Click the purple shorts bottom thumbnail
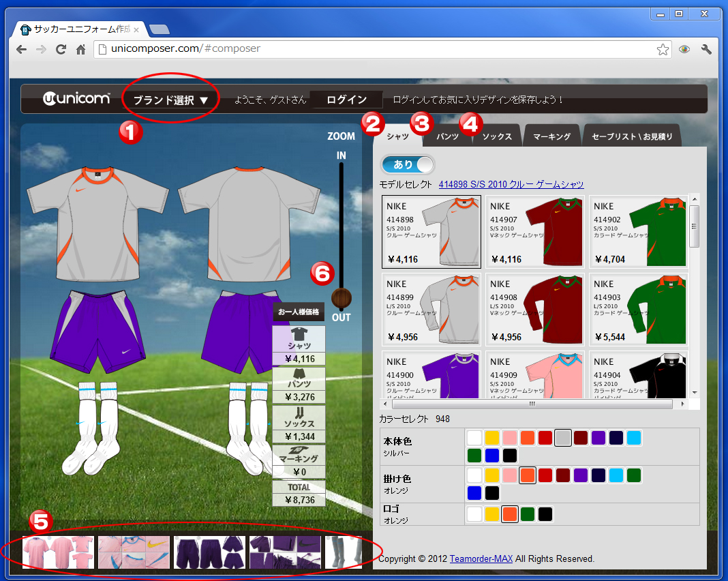Screen dimensions: 728x581 209,552
